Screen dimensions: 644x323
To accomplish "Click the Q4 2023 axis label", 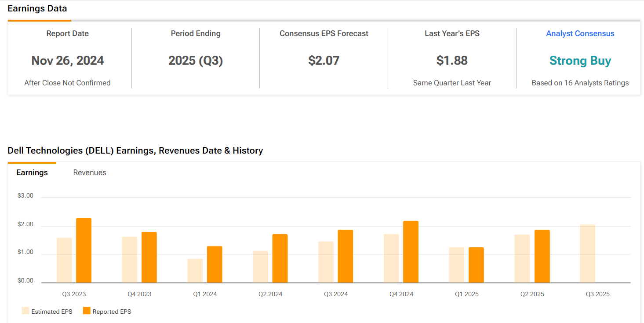I will pos(139,294).
